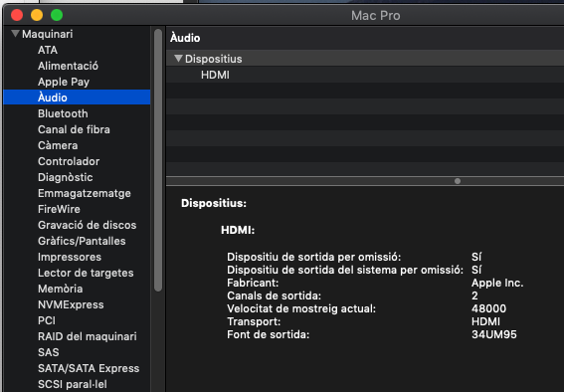Open Gràfics/Pantalles information
Screen dimensions: 564x392
point(82,241)
